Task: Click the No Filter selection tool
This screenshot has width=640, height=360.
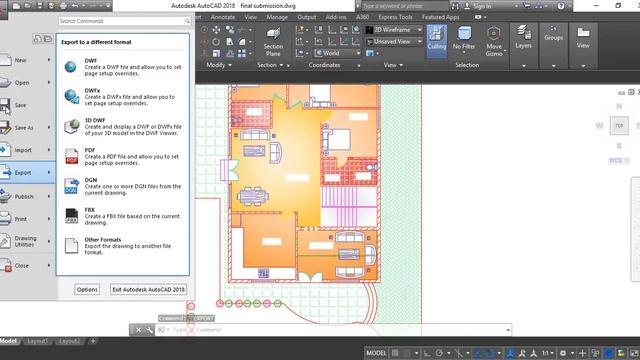Action: tap(464, 40)
